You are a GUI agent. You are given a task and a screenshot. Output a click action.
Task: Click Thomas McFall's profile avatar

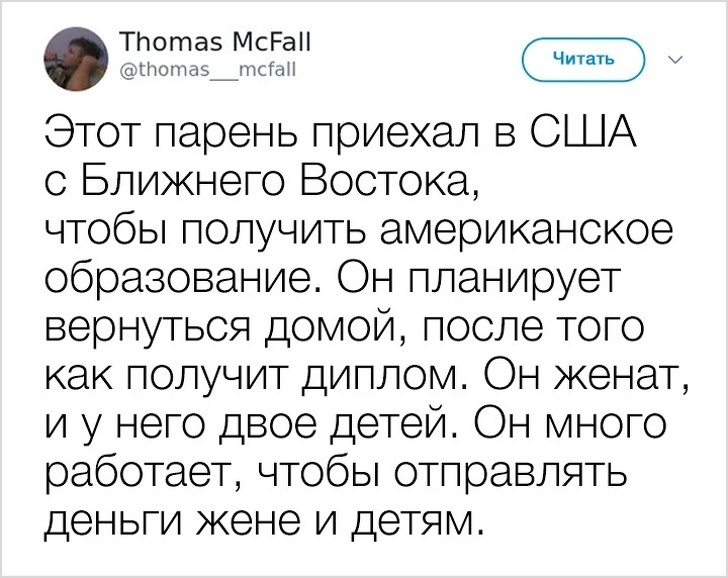(x=75, y=58)
